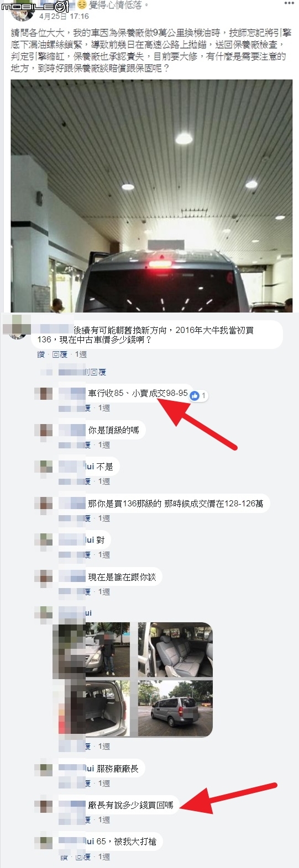Image resolution: width=299 pixels, height=868 pixels.
Task: Click the mobile01 logo watermark
Action: [x=35, y=7]
